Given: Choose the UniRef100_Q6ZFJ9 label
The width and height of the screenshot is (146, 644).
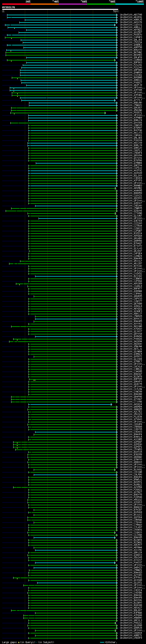Looking at the screenshot, I should [x=131, y=85].
